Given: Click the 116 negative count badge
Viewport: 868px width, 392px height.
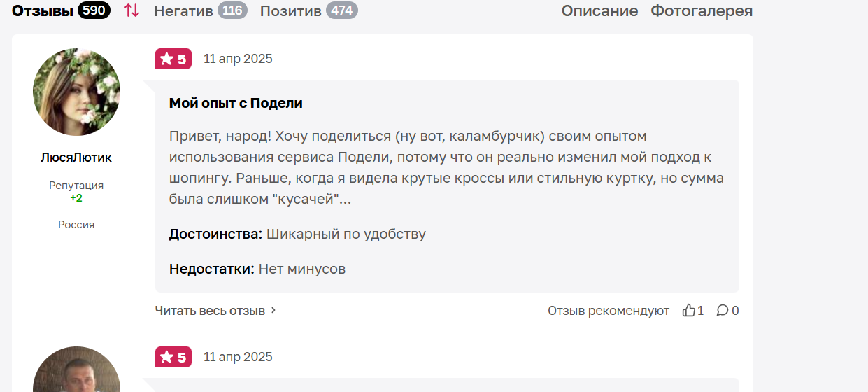Looking at the screenshot, I should 232,10.
